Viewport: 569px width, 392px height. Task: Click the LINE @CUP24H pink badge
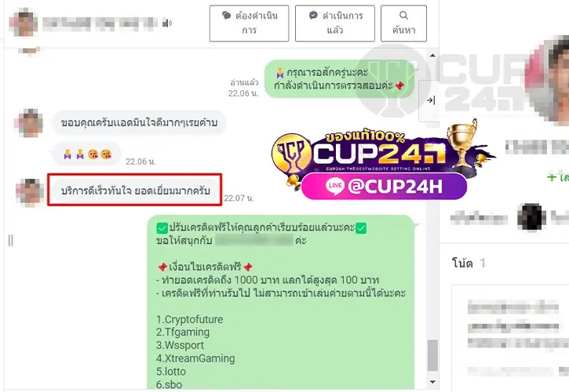point(384,186)
